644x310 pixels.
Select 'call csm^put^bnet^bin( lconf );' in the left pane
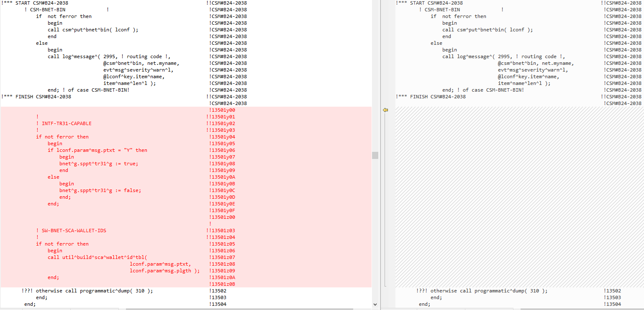[x=93, y=30]
